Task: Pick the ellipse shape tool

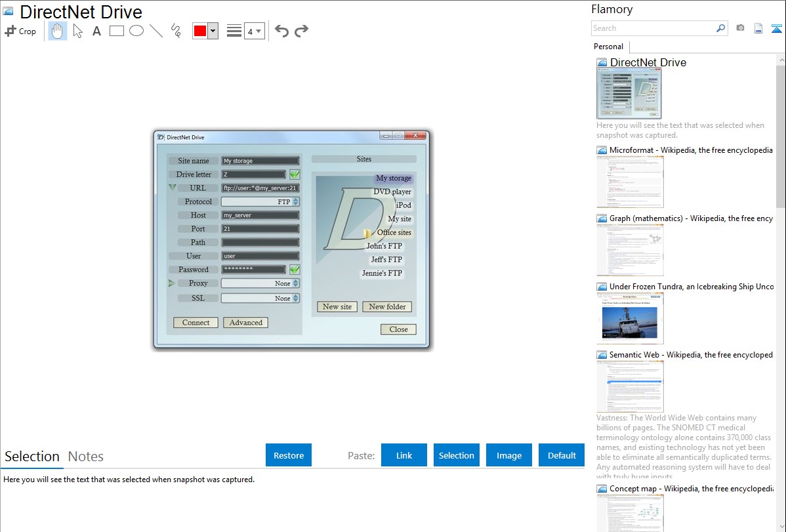Action: pyautogui.click(x=136, y=31)
